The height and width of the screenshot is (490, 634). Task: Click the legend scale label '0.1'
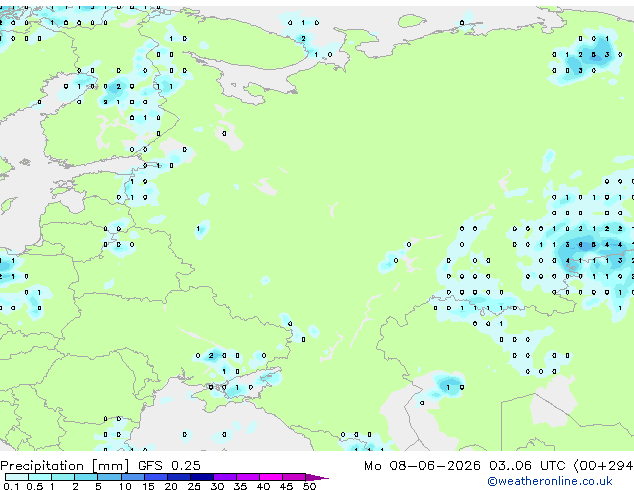[11, 486]
